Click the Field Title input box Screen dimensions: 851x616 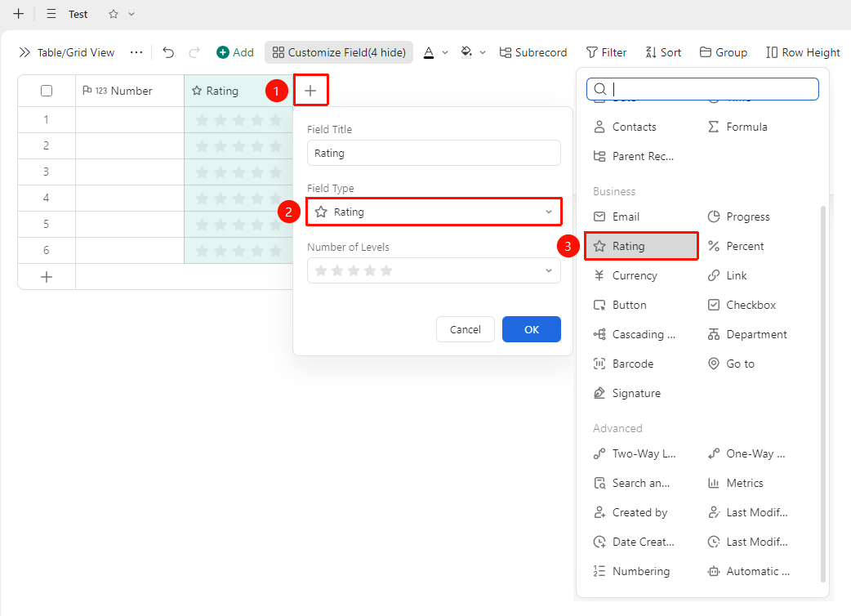[x=434, y=153]
